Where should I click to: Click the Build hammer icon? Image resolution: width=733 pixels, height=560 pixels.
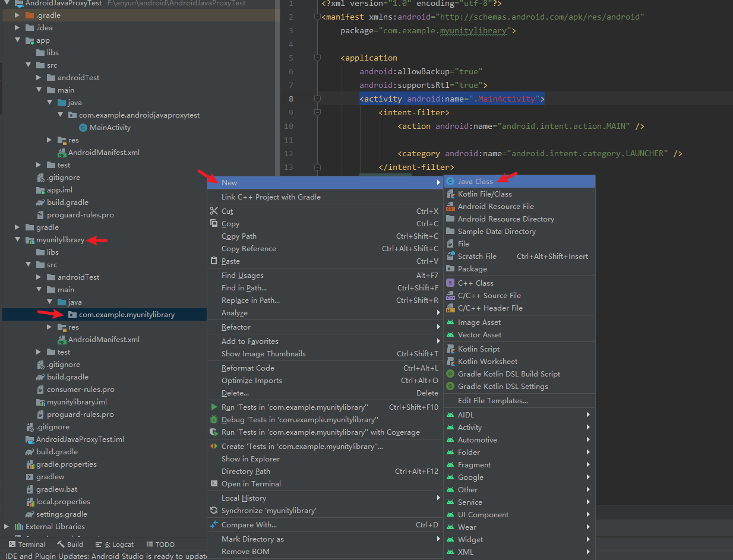61,544
